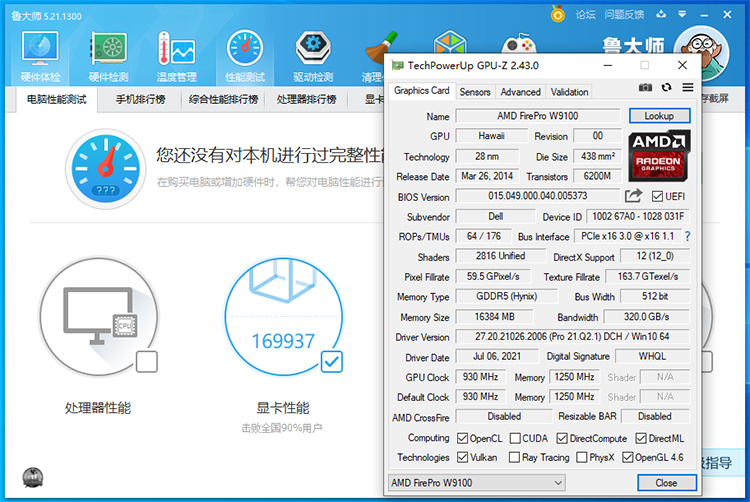Click the colorful cube icon in Ludashi toolbar
750x502 pixels.
coord(450,42)
